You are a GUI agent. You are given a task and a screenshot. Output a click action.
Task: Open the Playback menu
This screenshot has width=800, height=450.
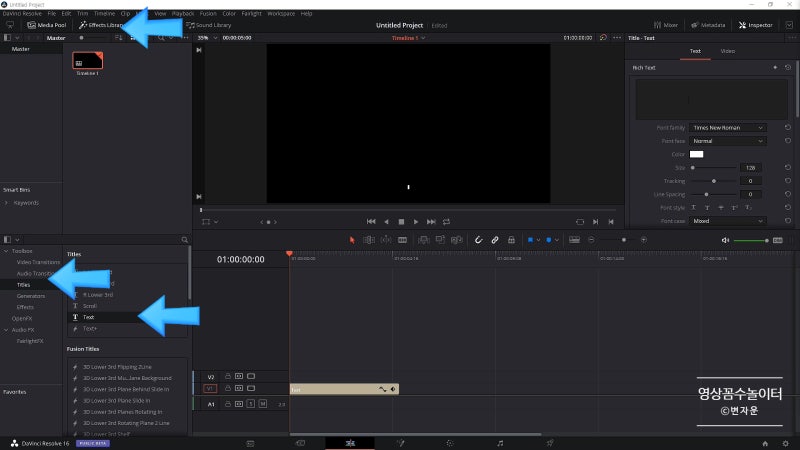[x=183, y=13]
